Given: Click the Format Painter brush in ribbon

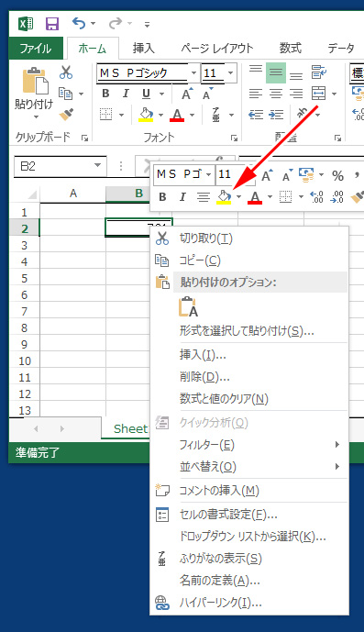Looking at the screenshot, I should coord(66,115).
